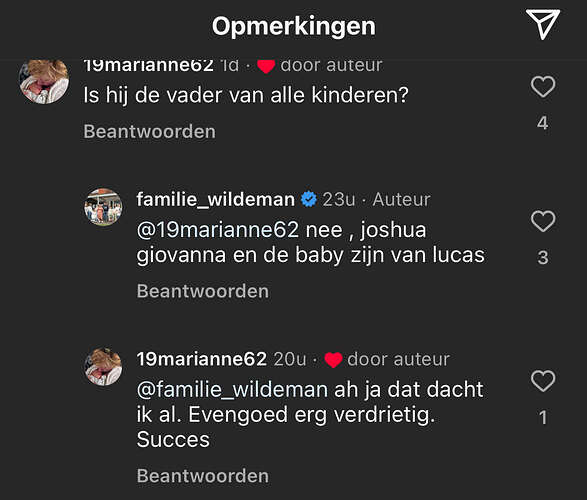587x500 pixels.
Task: Open 19marianne62's profile picture on top comment
Action: [44, 81]
